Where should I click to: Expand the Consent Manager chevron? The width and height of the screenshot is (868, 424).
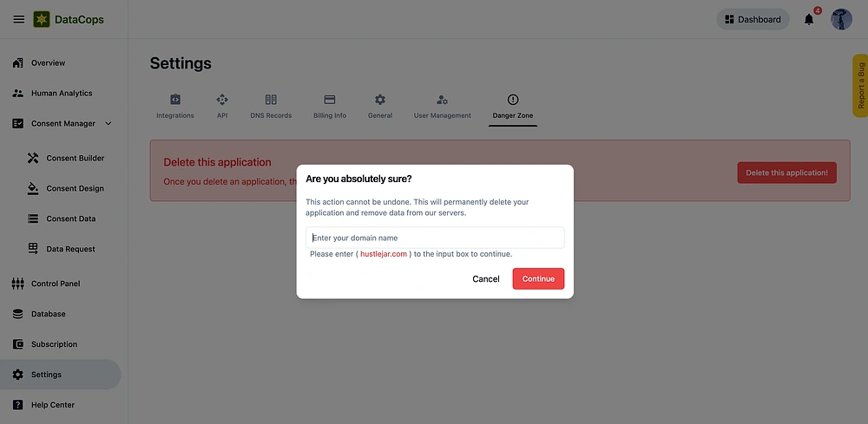pos(108,124)
